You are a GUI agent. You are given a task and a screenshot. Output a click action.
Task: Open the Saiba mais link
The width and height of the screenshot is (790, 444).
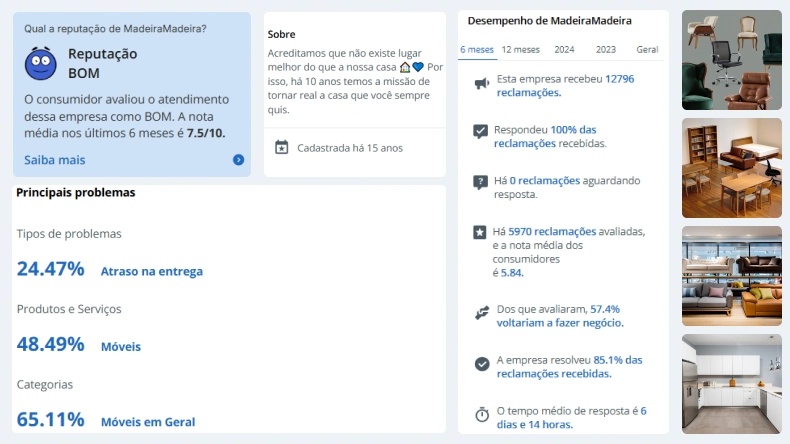tap(55, 160)
